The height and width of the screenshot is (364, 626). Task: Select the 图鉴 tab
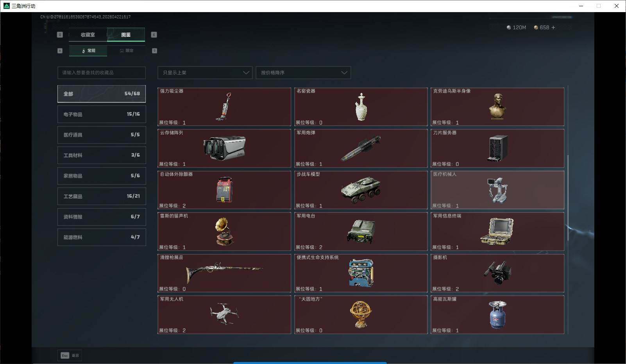126,35
